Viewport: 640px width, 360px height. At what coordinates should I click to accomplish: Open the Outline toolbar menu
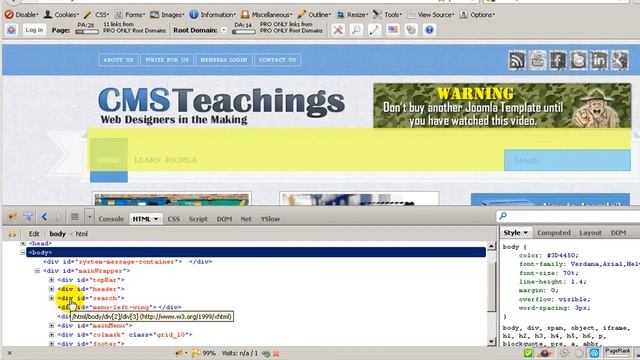tap(314, 15)
